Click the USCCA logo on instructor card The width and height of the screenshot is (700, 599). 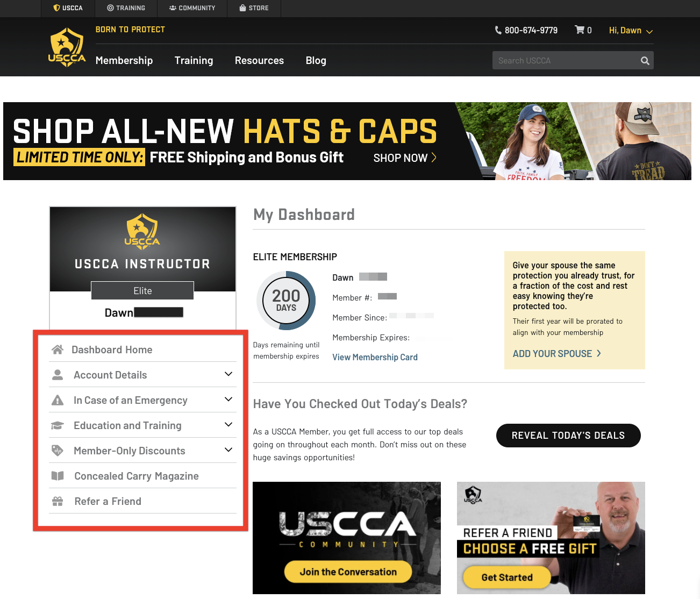point(142,232)
